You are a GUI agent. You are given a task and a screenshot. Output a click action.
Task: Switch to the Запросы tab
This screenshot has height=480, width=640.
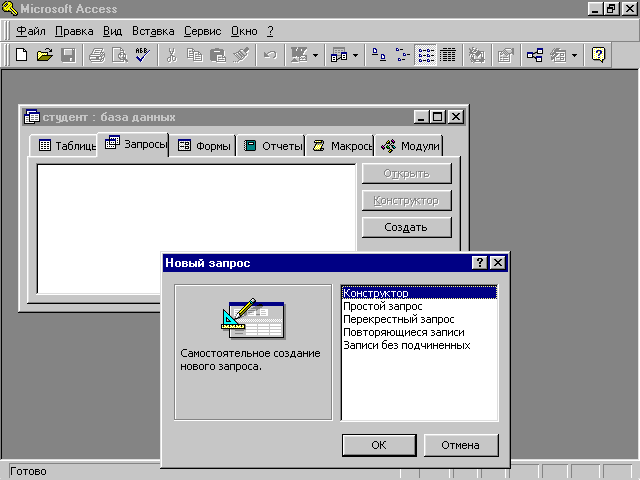tap(133, 144)
